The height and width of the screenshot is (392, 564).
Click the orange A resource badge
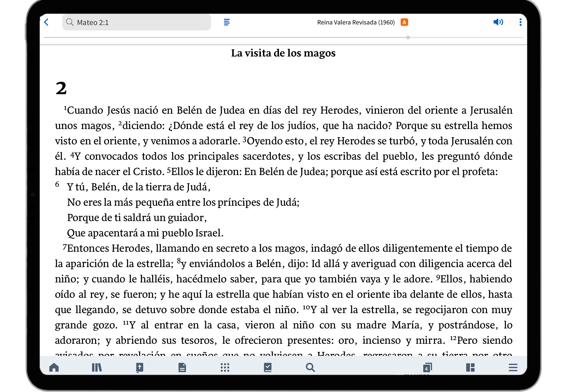pyautogui.click(x=404, y=22)
